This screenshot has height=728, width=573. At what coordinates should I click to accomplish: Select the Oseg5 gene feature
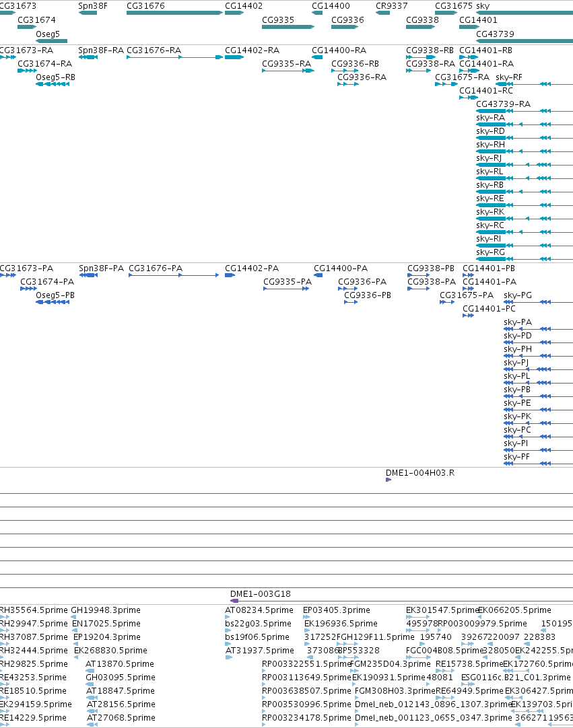click(x=52, y=41)
